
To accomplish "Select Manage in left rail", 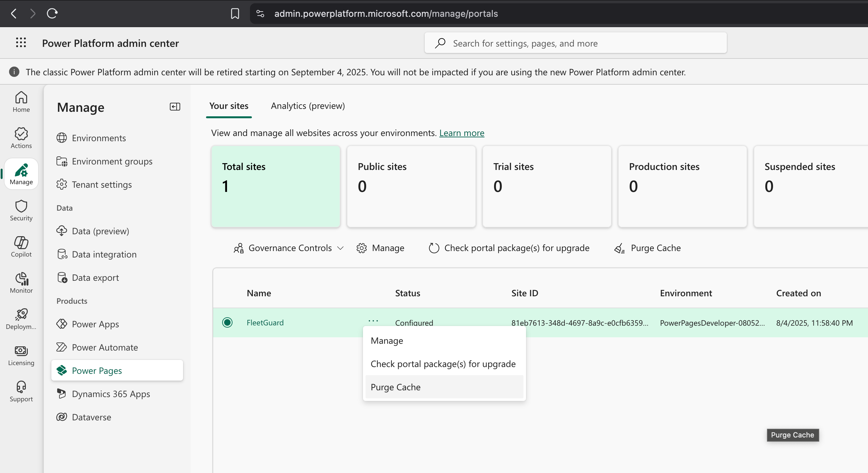I will click(x=21, y=174).
